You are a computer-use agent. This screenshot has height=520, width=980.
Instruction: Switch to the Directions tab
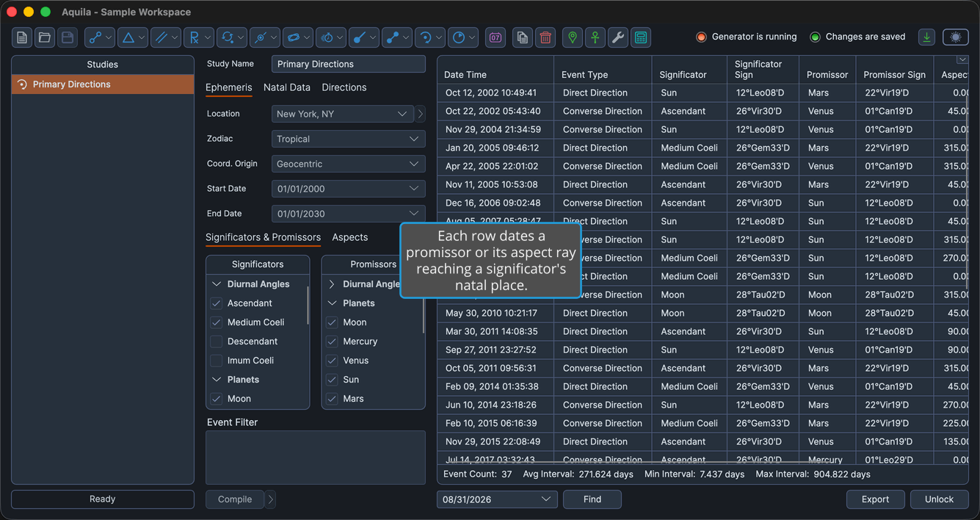[x=344, y=87]
